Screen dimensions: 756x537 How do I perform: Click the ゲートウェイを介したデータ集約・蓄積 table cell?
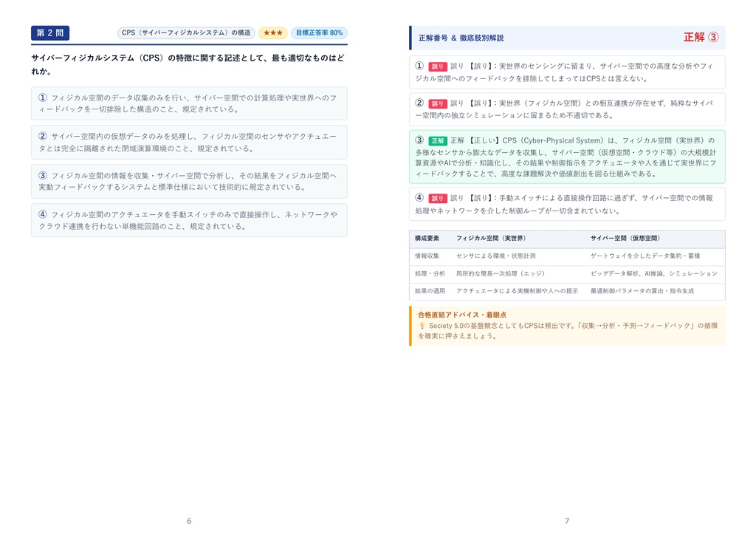point(645,256)
